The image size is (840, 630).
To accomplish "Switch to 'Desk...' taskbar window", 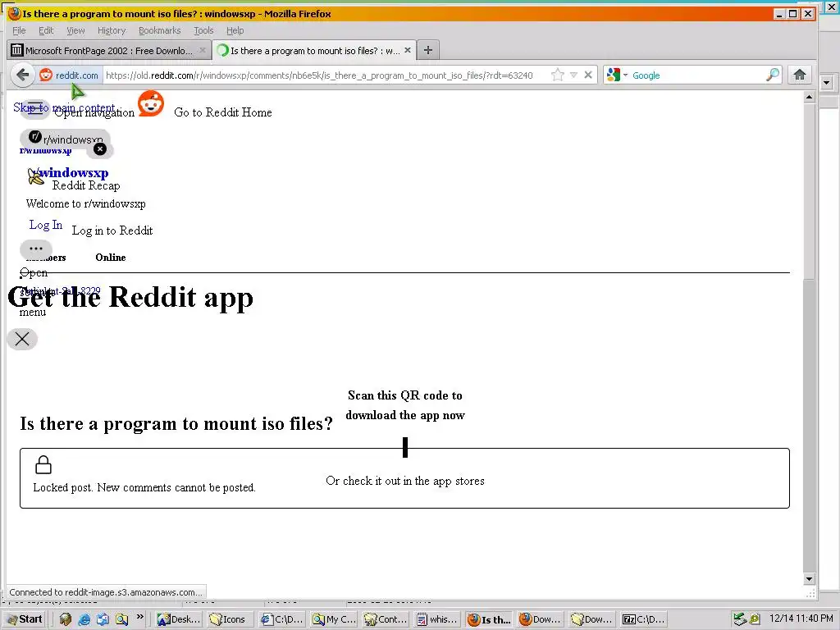I will 178,619.
